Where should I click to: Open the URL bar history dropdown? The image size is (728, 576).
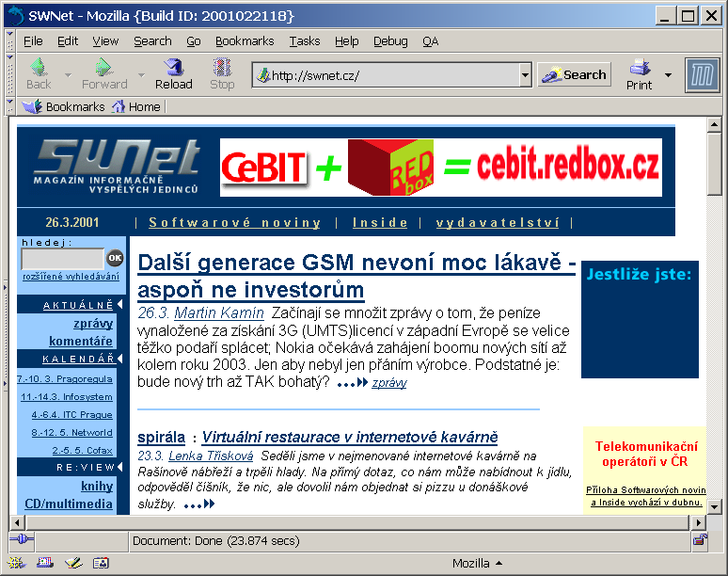pyautogui.click(x=525, y=74)
